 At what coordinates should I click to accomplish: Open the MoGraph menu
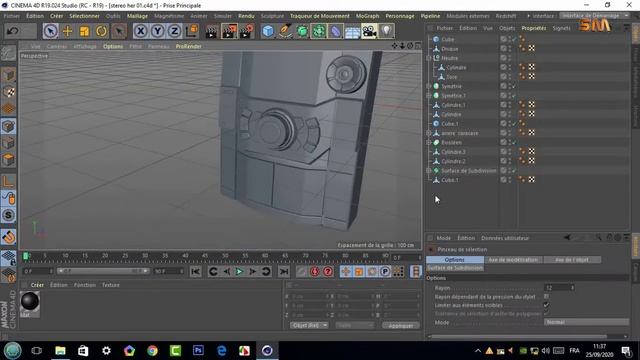(367, 16)
